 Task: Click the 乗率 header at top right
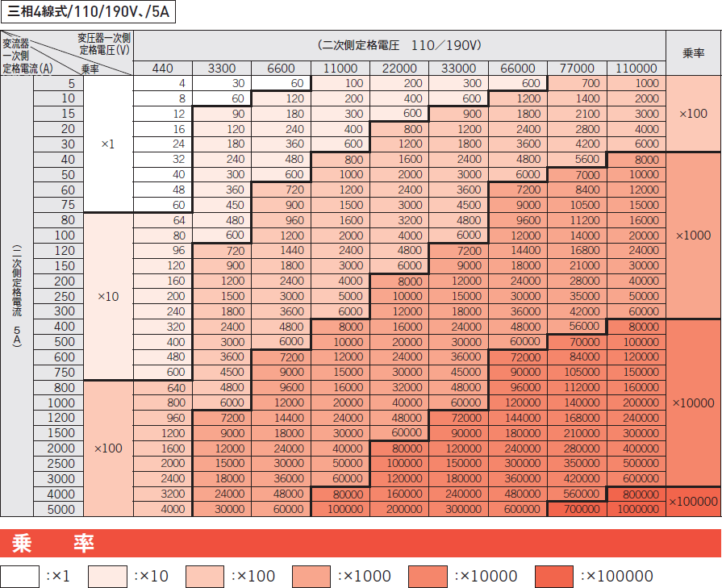[693, 53]
